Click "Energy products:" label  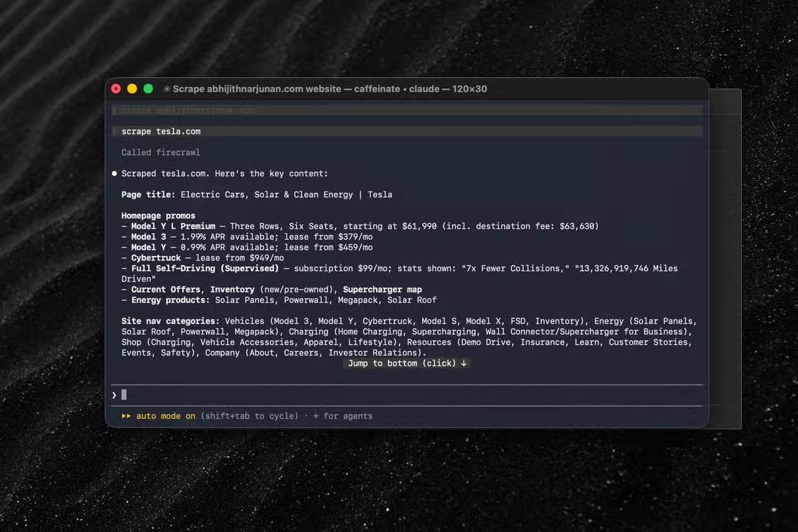point(171,300)
